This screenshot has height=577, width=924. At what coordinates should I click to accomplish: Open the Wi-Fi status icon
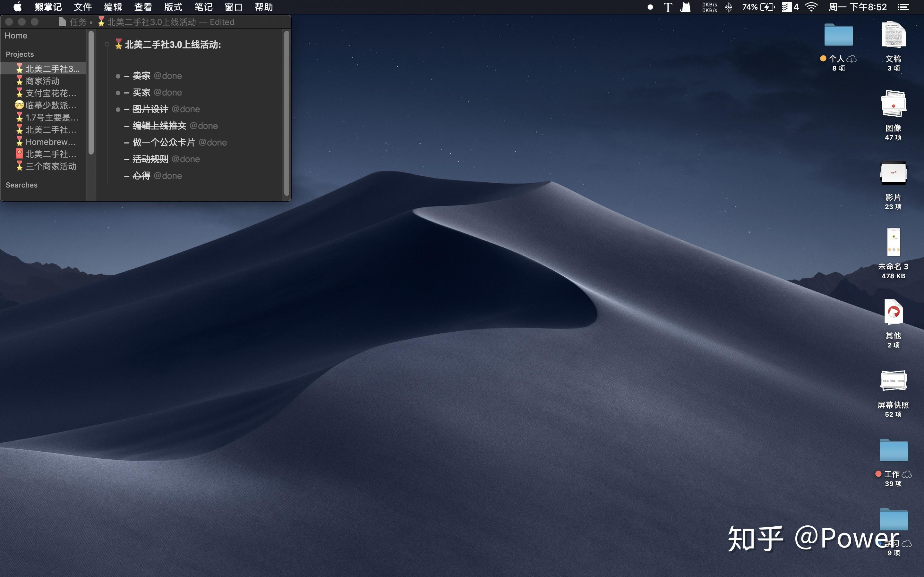coord(811,7)
